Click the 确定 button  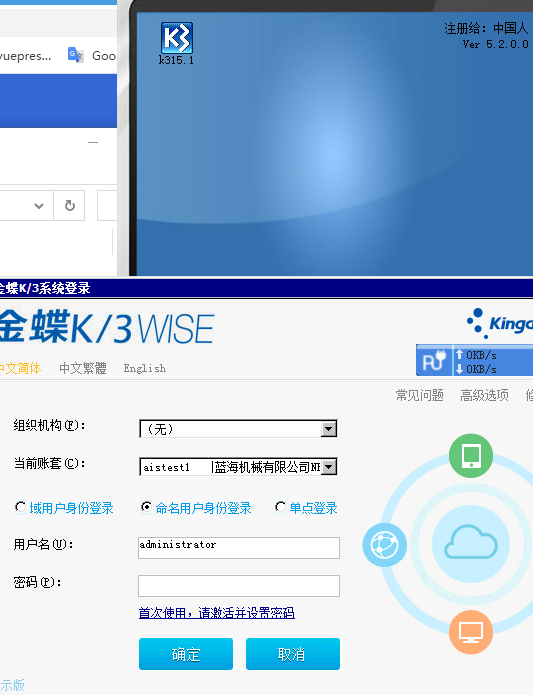tap(186, 654)
